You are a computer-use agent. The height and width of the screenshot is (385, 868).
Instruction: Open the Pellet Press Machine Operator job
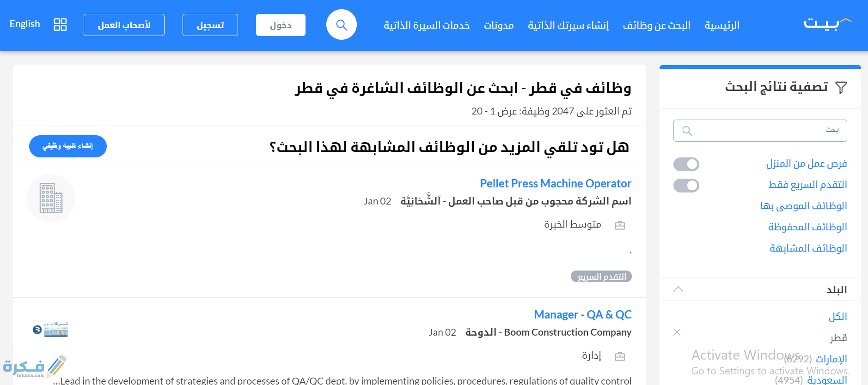555,184
